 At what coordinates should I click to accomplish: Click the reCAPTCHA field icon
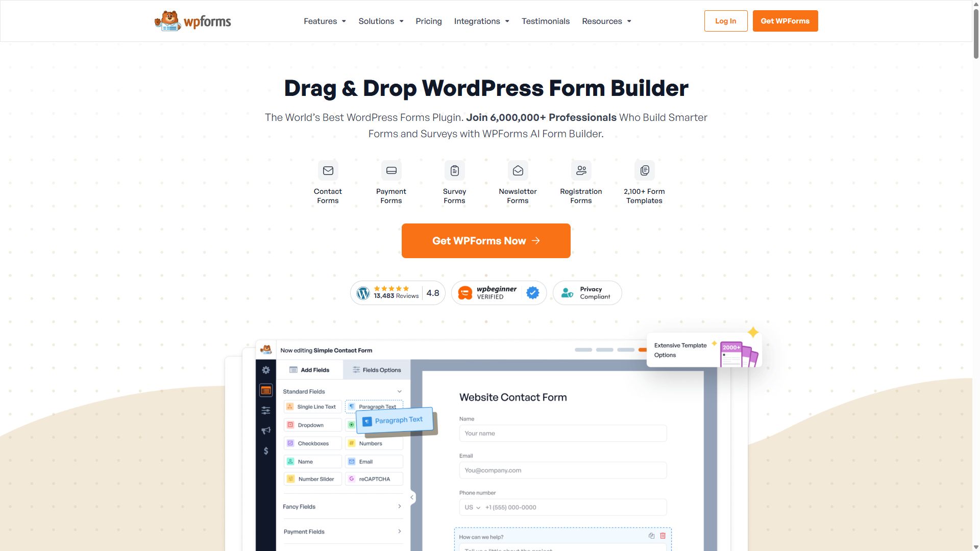coord(352,479)
